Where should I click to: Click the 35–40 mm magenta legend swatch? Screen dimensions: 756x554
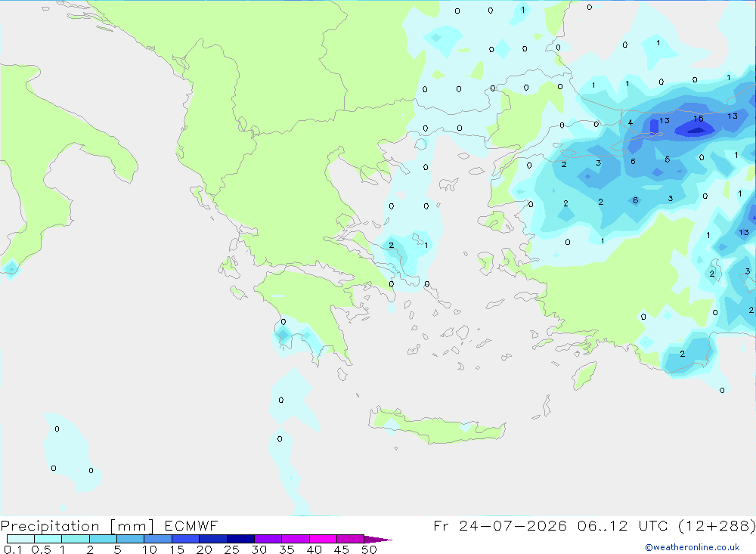(x=296, y=539)
